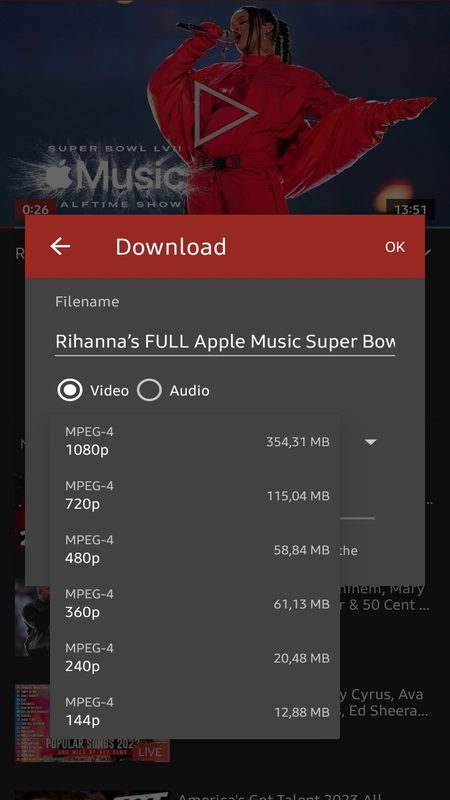This screenshot has height=800, width=450.
Task: Pick the 360p 61,13 MB format
Action: coord(195,604)
